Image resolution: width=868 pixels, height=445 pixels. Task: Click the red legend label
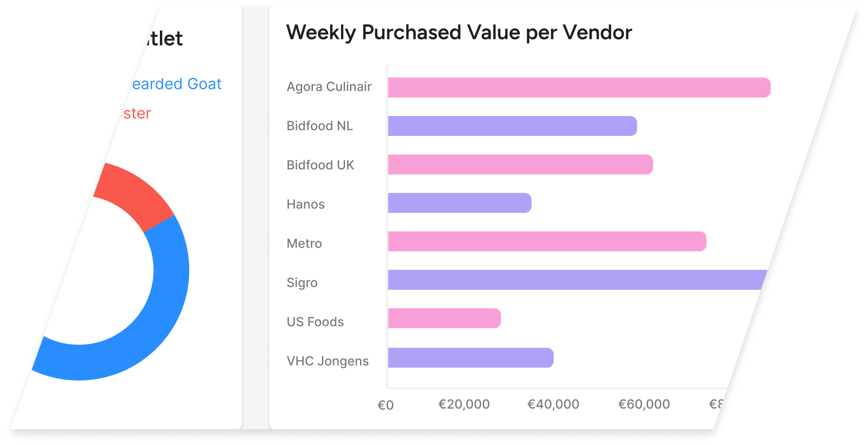(135, 114)
